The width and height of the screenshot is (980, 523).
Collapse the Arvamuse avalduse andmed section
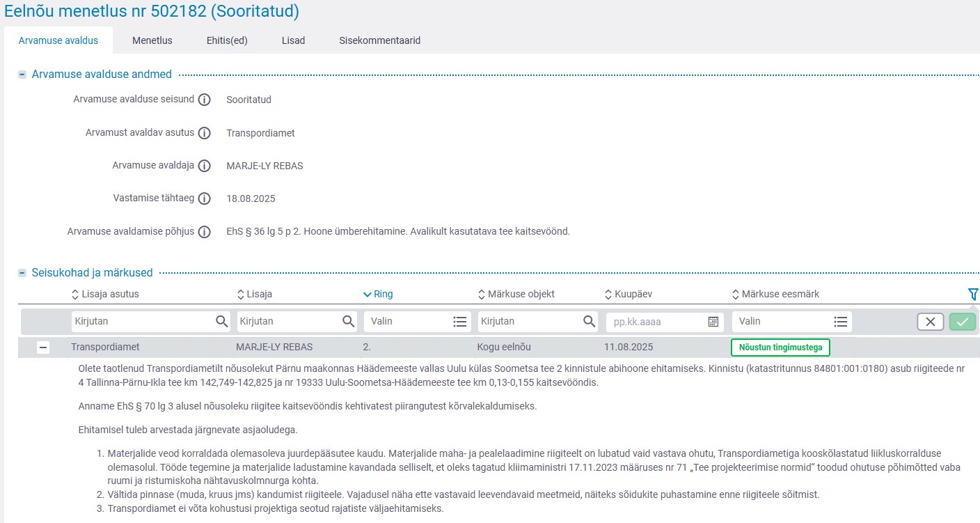(x=22, y=75)
